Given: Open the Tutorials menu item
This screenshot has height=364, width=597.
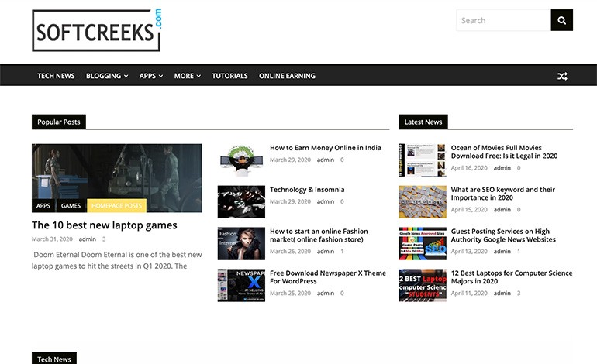Looking at the screenshot, I should pos(229,76).
